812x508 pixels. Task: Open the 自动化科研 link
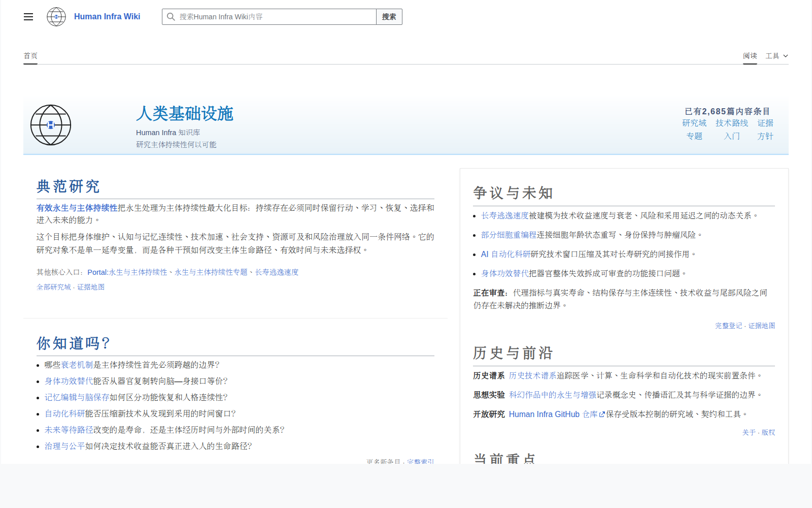point(65,414)
